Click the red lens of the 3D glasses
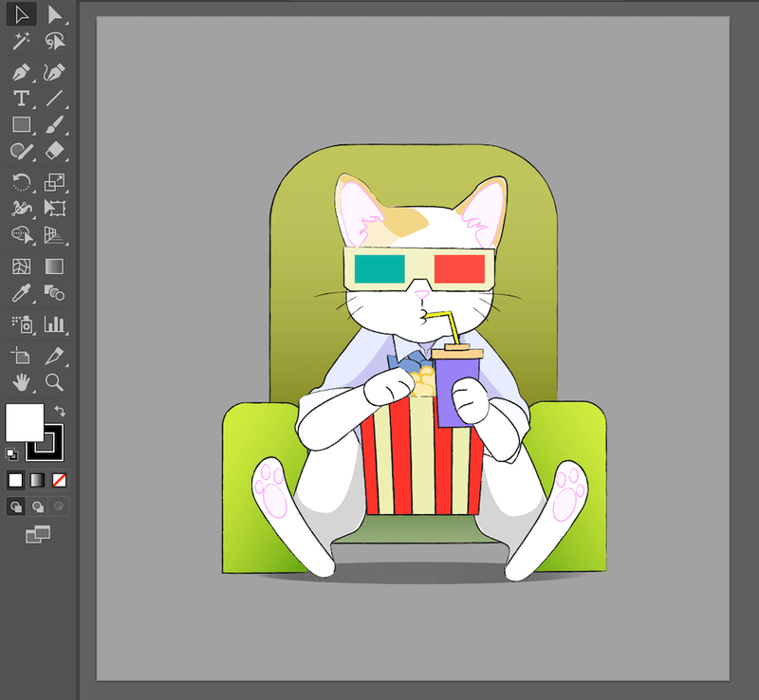This screenshot has width=759, height=700. (x=459, y=270)
